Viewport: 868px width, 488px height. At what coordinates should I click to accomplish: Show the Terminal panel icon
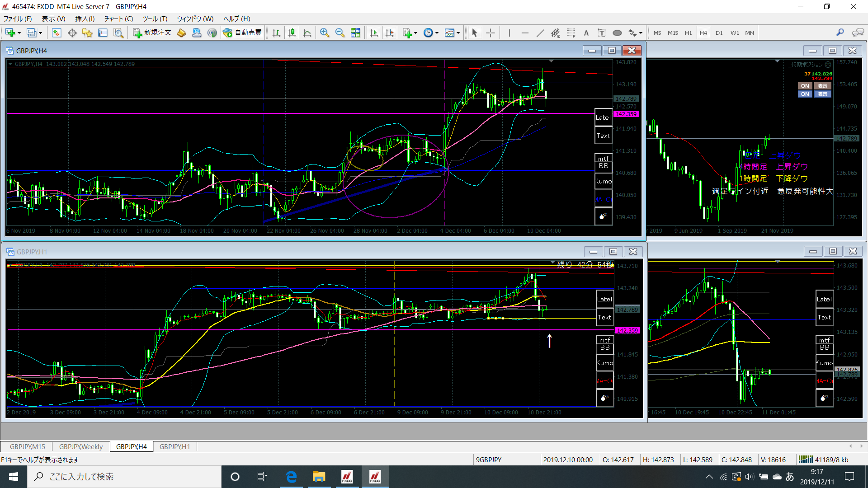tap(103, 33)
